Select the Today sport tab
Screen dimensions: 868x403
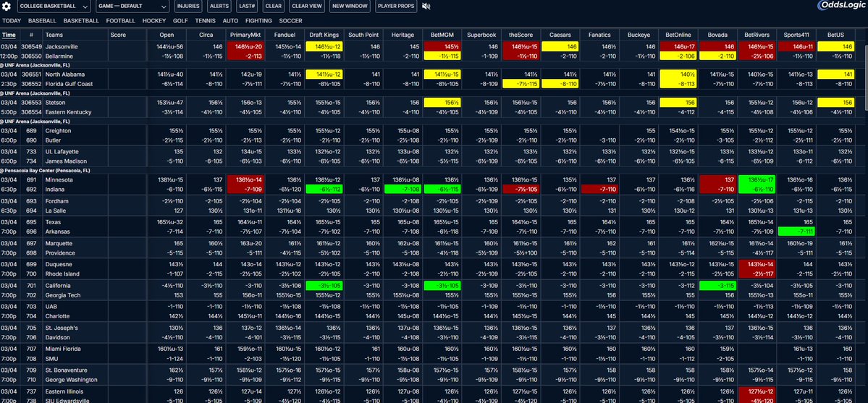12,21
